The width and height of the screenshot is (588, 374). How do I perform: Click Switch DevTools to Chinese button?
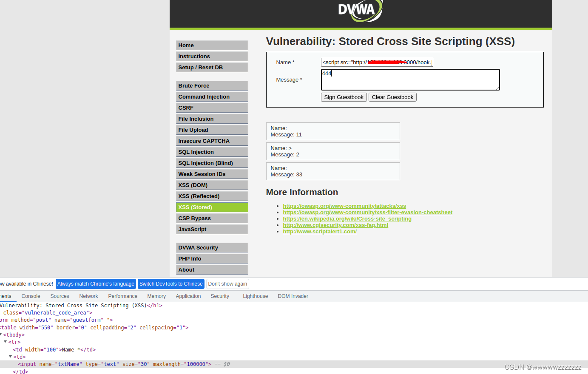tap(171, 284)
